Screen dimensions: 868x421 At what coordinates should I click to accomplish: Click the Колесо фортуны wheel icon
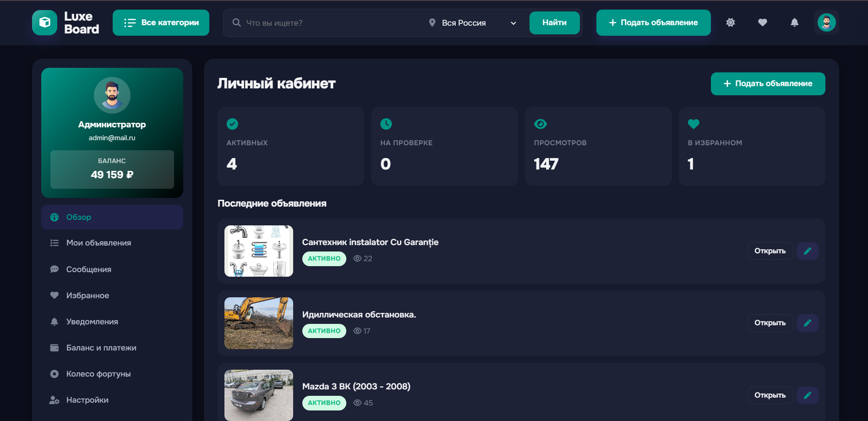[x=55, y=374]
